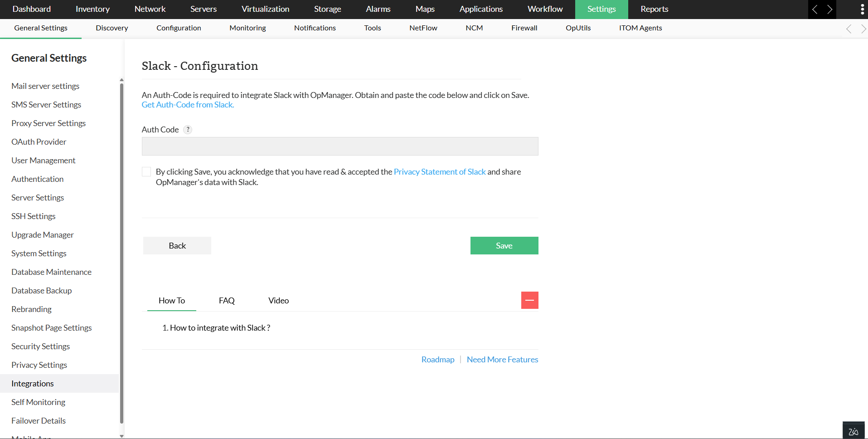Open the Inventory menu
This screenshot has height=439, width=868.
click(92, 9)
